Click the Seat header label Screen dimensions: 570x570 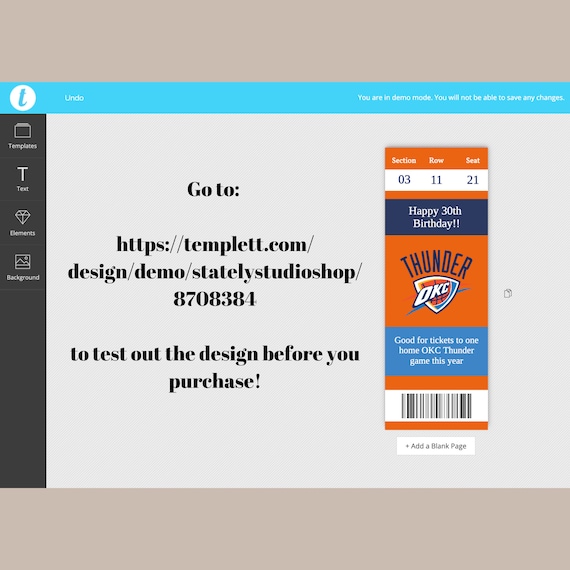pos(473,160)
